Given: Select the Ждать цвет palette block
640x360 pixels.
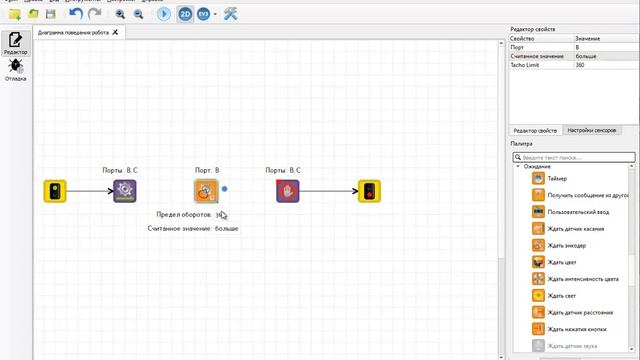Looking at the screenshot, I should (x=554, y=262).
